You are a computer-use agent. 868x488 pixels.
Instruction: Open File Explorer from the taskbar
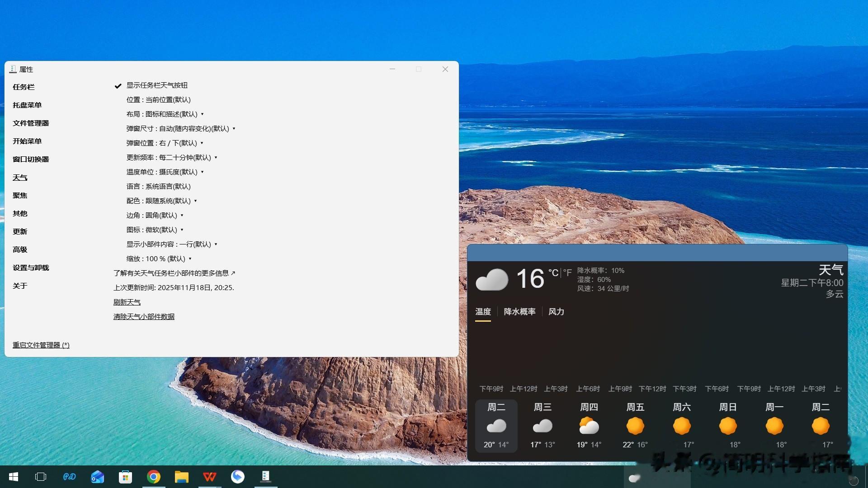pos(181,476)
